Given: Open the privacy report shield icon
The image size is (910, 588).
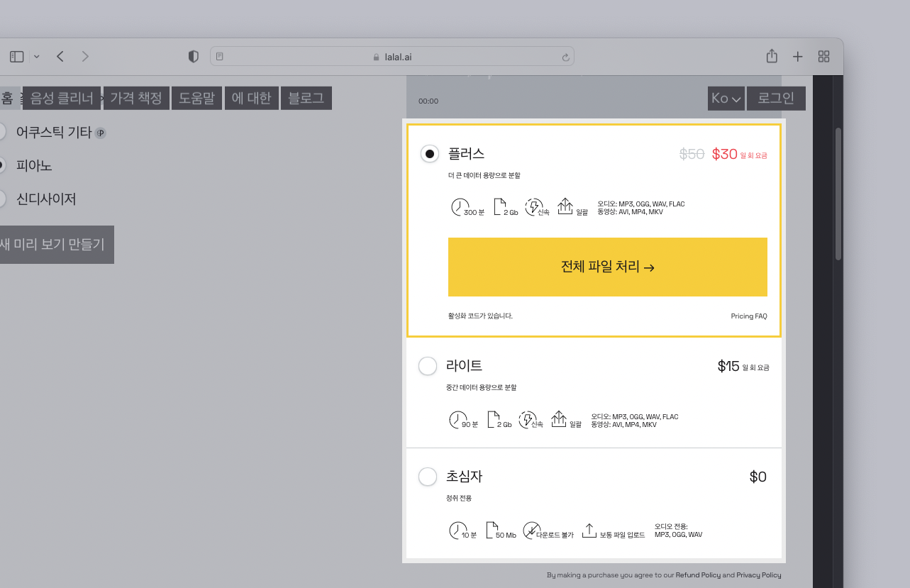Looking at the screenshot, I should coord(193,57).
